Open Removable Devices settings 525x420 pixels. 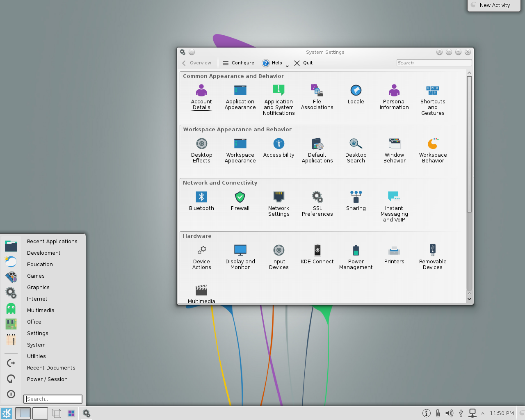433,257
